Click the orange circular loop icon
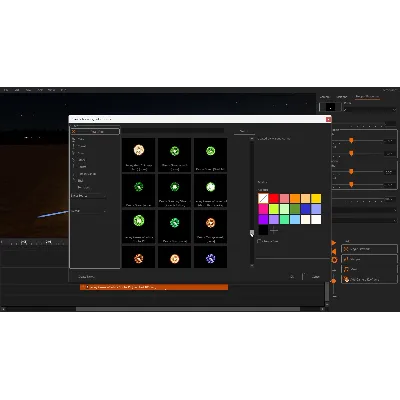Viewport: 400px width, 400px height. click(x=334, y=260)
